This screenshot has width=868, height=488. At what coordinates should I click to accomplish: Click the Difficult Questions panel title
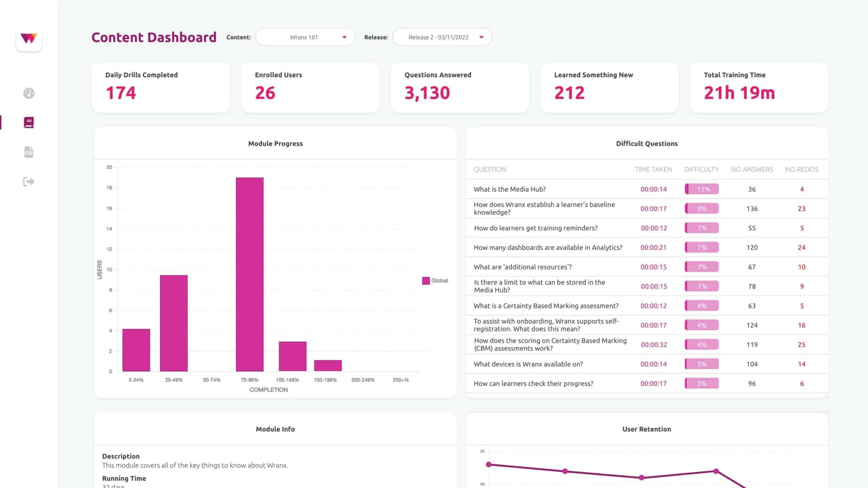click(x=647, y=143)
